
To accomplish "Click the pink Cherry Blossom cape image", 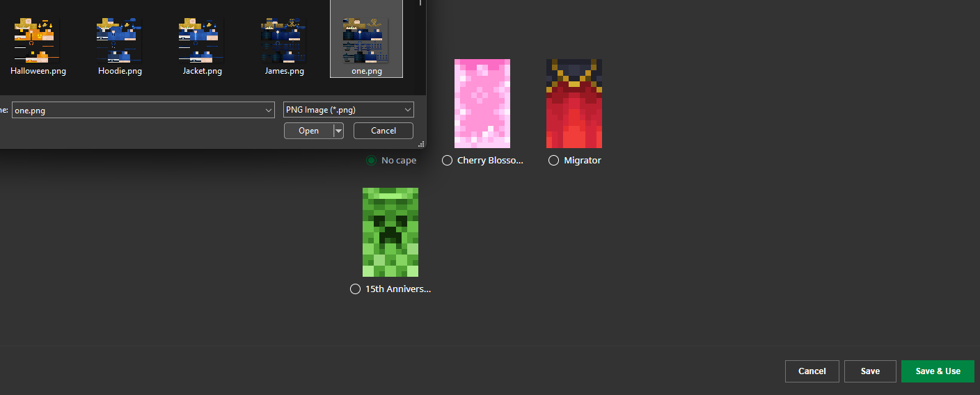I will pos(482,104).
